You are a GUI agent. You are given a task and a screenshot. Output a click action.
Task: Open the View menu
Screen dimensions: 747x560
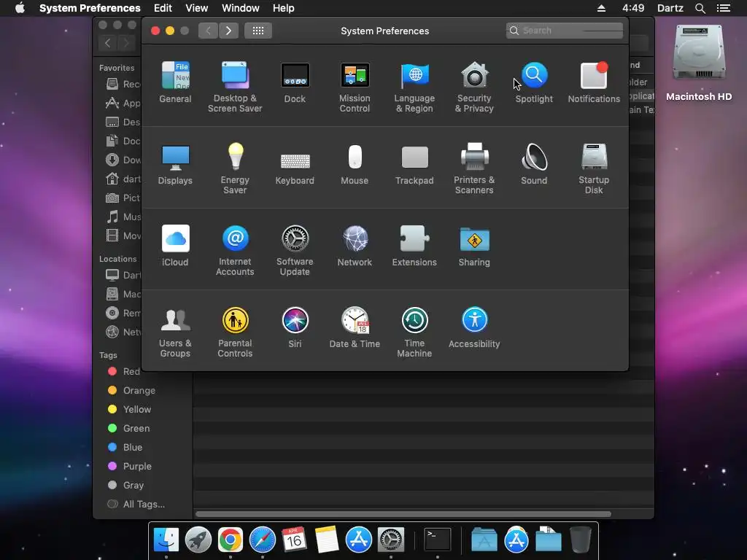[x=197, y=8]
